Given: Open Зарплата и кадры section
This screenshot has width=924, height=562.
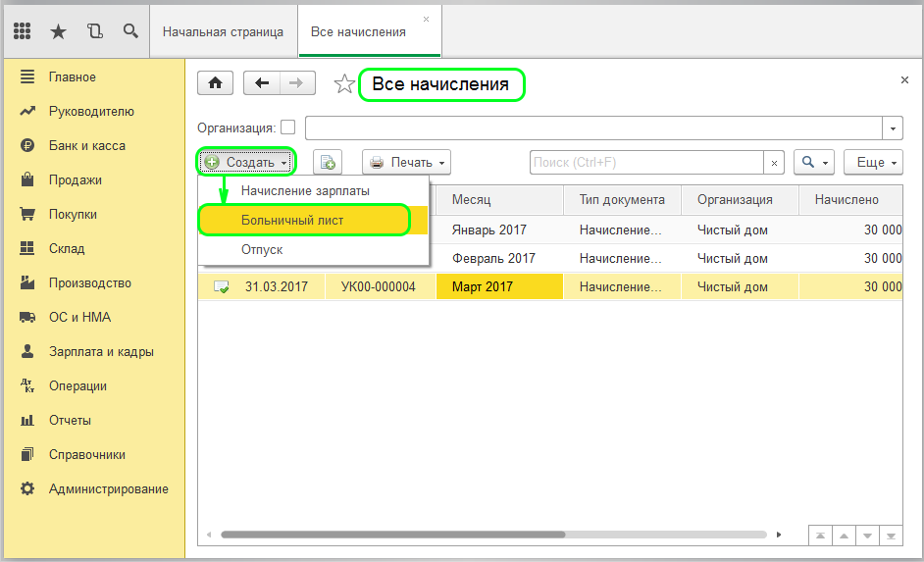Looking at the screenshot, I should pos(101,351).
